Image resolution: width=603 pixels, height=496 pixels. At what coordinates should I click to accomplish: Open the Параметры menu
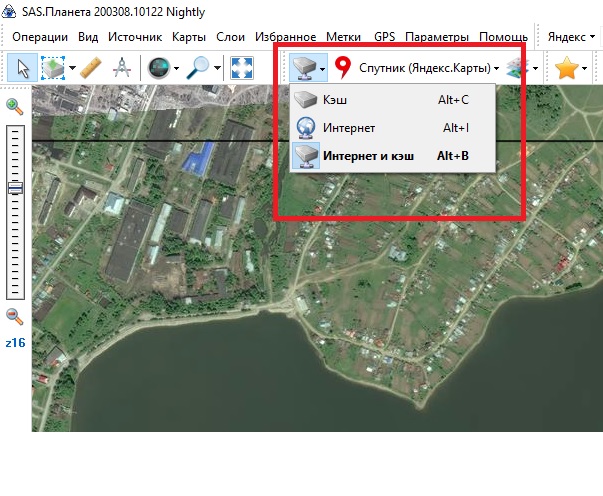coord(437,36)
